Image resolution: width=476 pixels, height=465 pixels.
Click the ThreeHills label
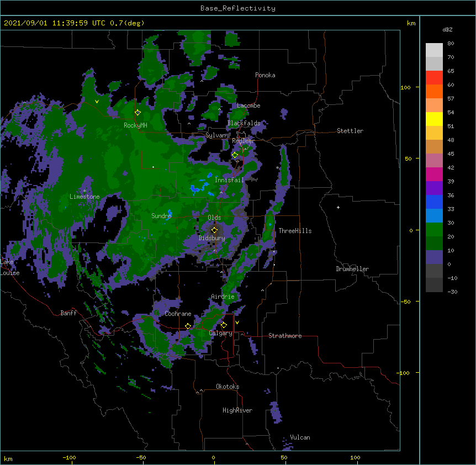click(295, 231)
